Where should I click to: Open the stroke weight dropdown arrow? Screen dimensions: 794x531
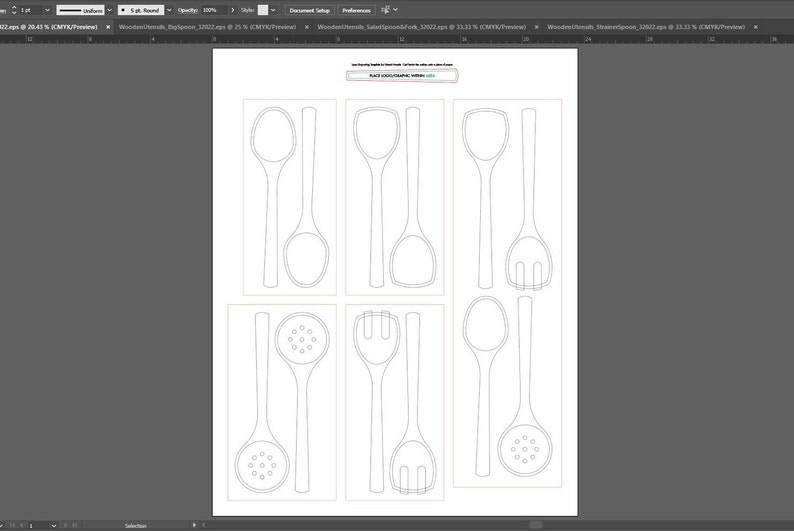[48, 10]
